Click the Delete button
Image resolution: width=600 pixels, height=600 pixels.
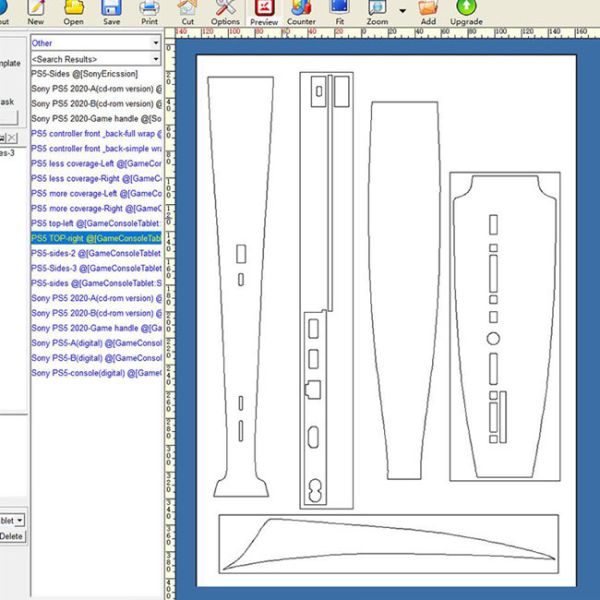(x=12, y=536)
